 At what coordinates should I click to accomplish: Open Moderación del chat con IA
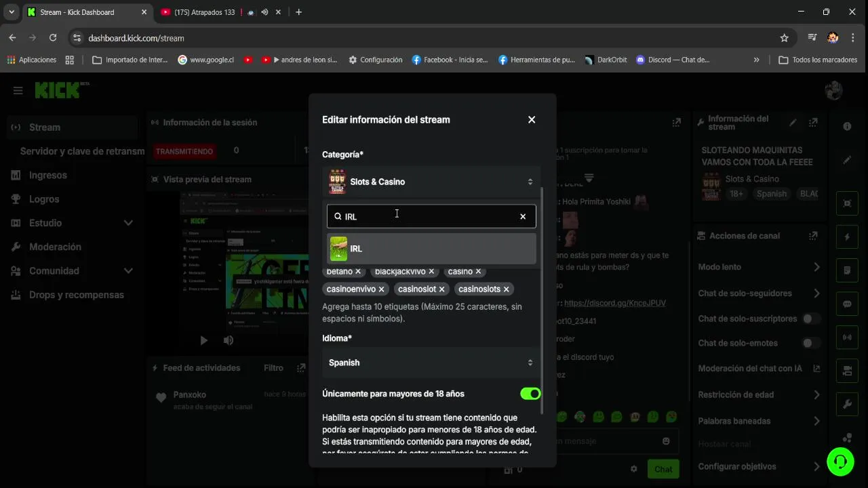pyautogui.click(x=759, y=369)
